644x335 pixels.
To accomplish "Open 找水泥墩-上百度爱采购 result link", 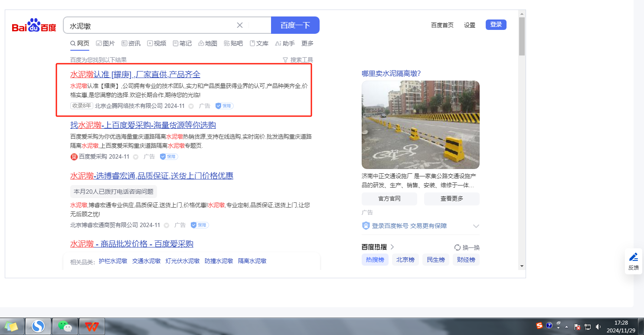I will (143, 125).
